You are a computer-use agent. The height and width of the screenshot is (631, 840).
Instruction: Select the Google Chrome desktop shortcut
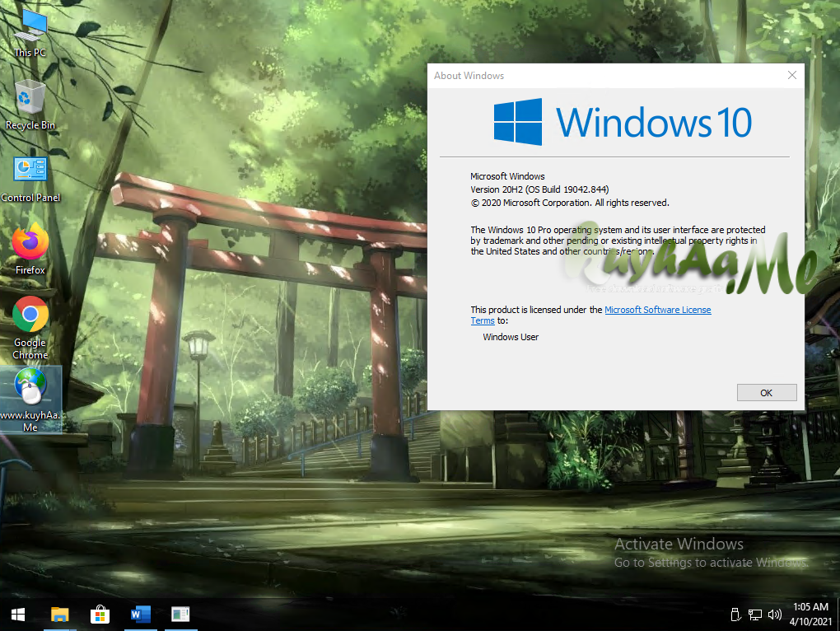coord(30,328)
